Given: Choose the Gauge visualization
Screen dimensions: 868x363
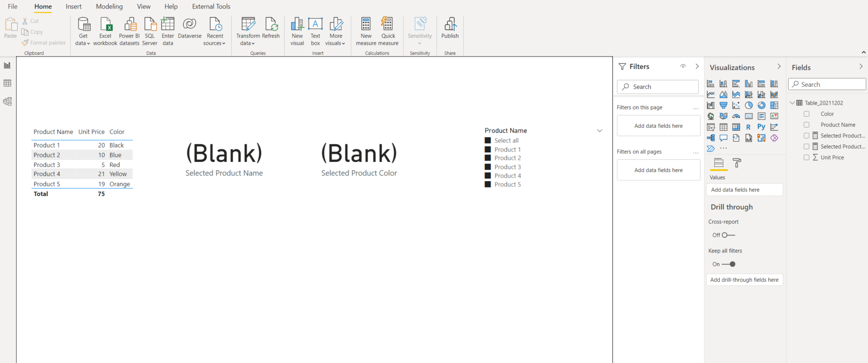Looking at the screenshot, I should point(736,116).
